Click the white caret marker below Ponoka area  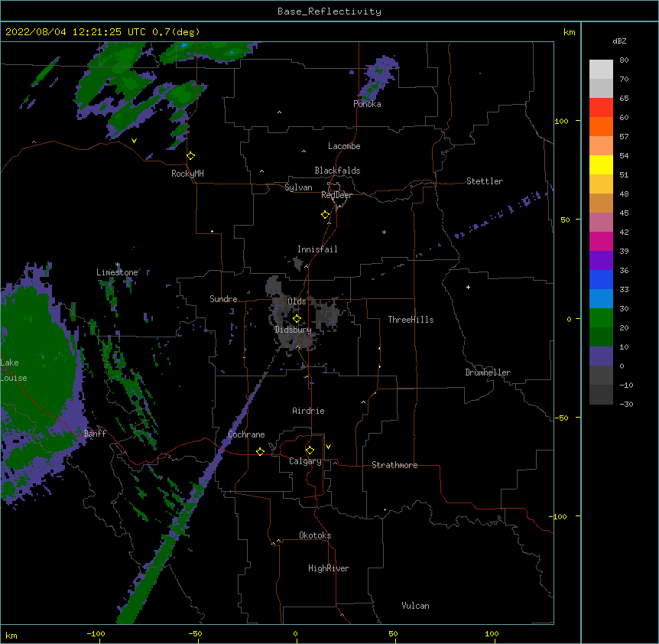(280, 112)
